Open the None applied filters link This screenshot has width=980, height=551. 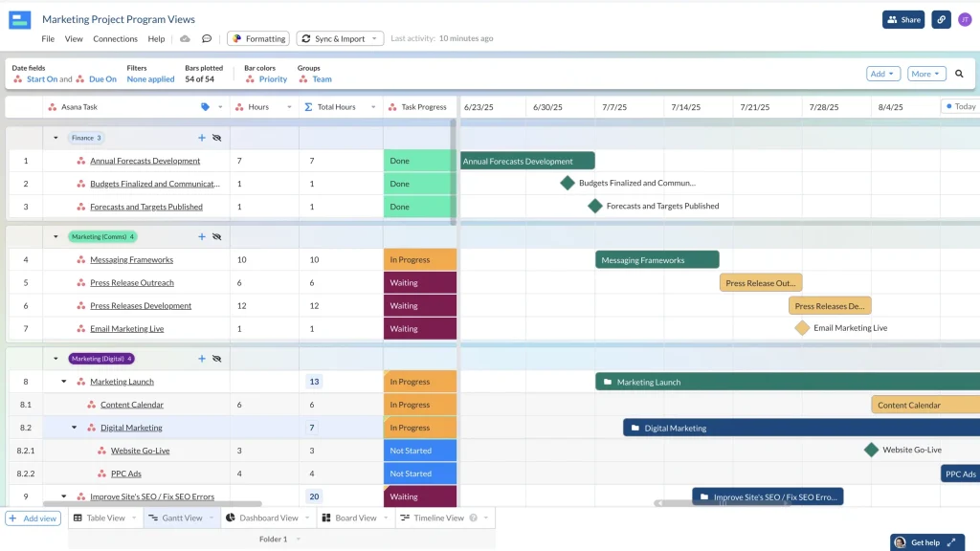(150, 79)
